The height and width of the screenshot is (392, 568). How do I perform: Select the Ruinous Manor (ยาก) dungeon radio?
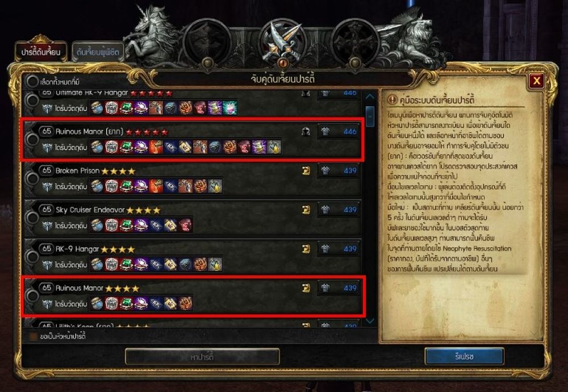pyautogui.click(x=32, y=139)
